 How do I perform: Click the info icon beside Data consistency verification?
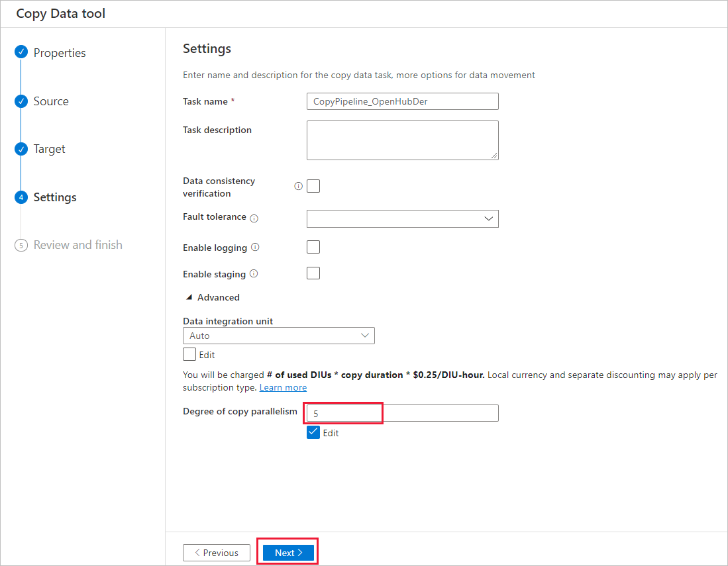click(298, 186)
